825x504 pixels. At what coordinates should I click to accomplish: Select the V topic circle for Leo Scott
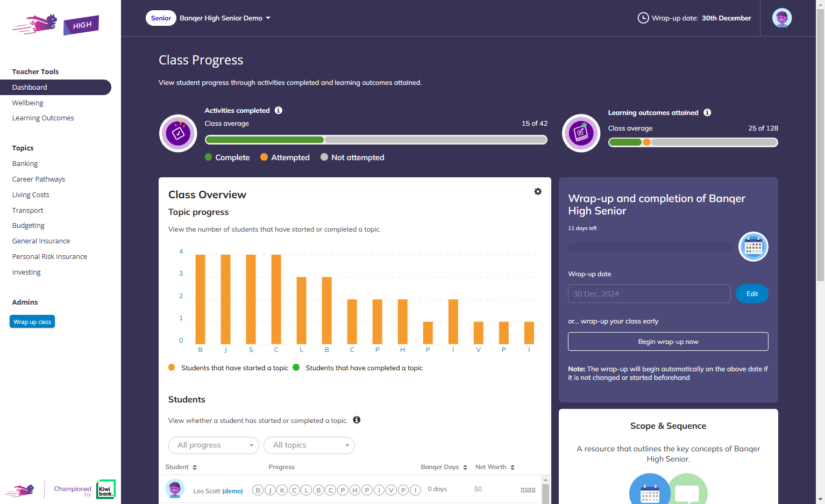click(391, 490)
